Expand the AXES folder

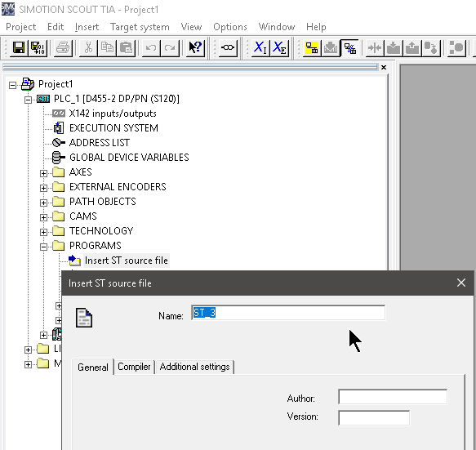pos(44,173)
